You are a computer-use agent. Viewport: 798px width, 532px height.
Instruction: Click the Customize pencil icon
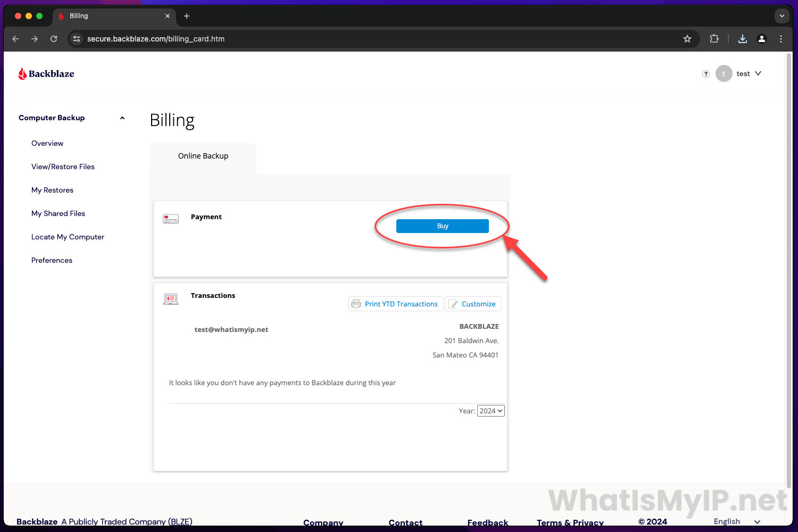tap(453, 304)
